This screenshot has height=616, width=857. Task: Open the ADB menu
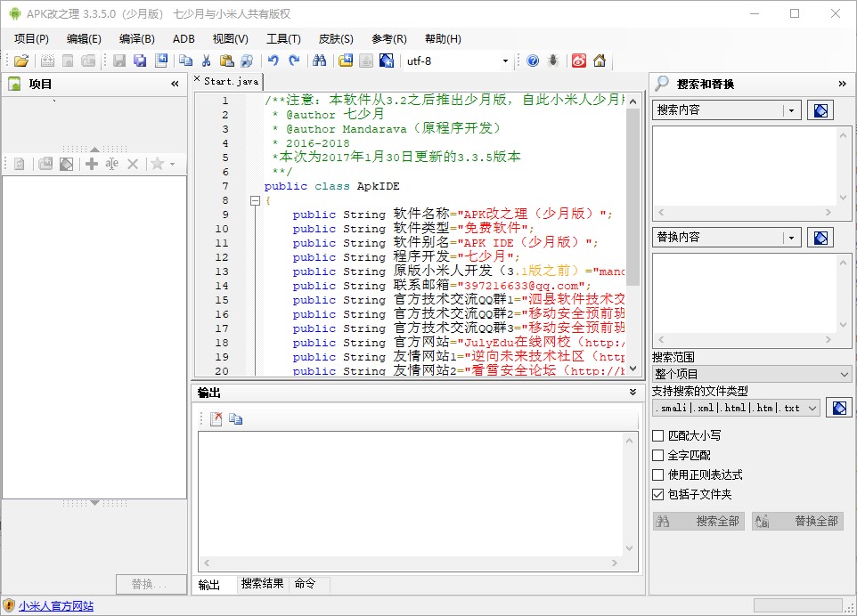click(184, 39)
